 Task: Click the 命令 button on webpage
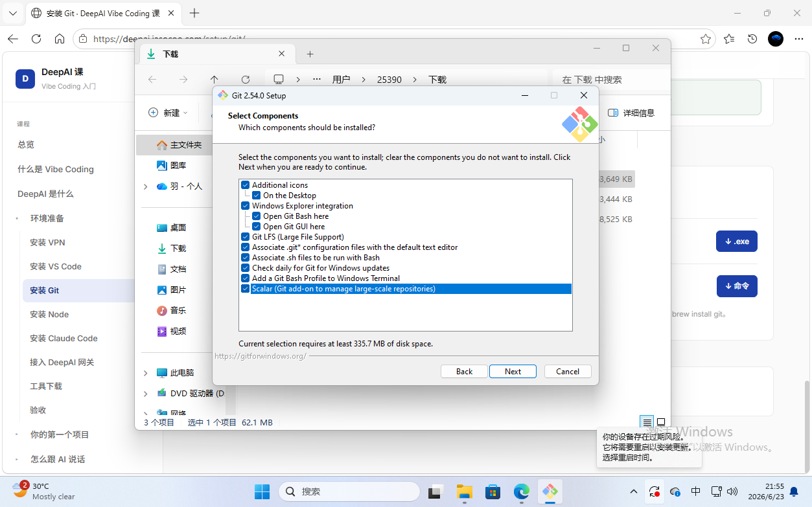click(x=737, y=286)
